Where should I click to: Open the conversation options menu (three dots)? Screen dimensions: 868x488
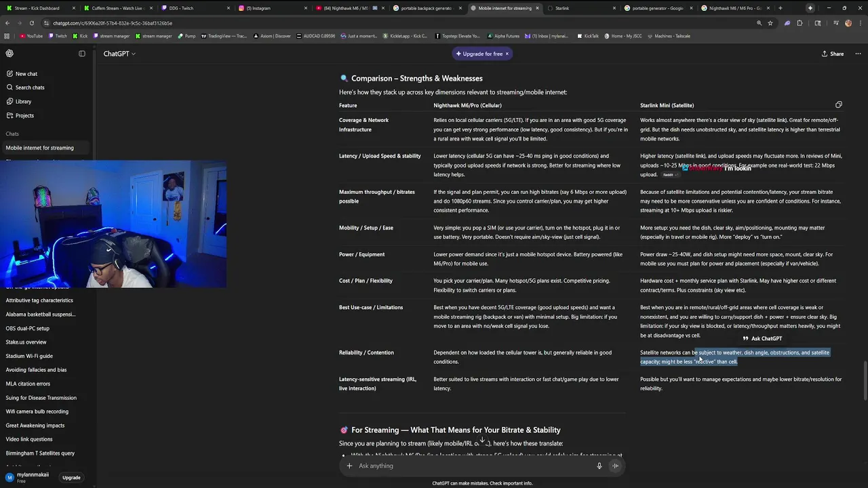point(856,54)
